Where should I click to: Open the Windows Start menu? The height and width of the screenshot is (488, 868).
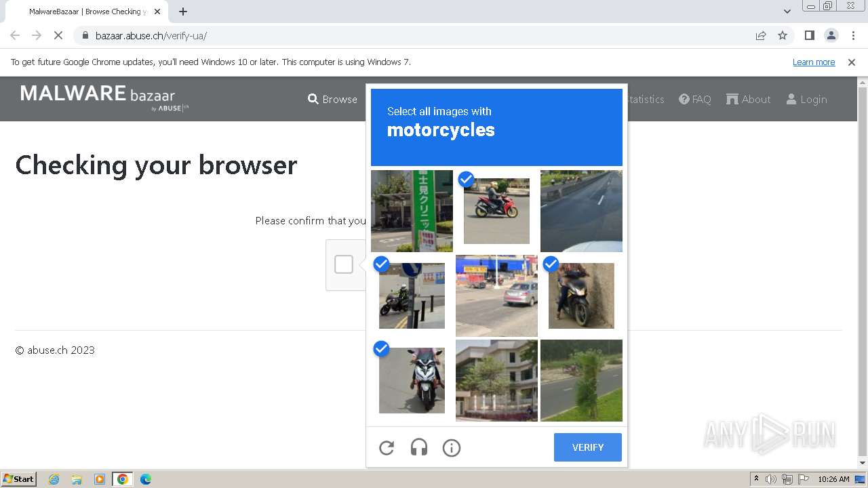(x=18, y=479)
